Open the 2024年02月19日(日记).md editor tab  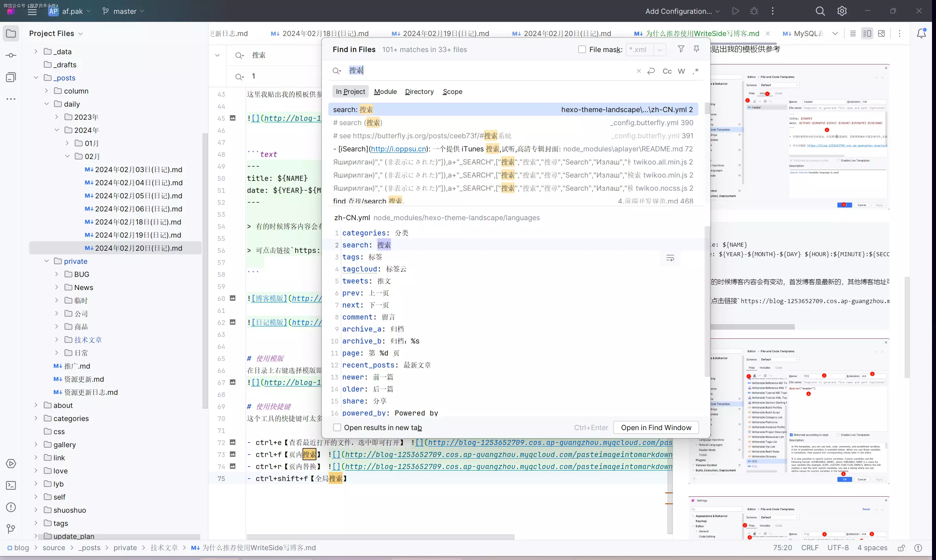point(446,33)
